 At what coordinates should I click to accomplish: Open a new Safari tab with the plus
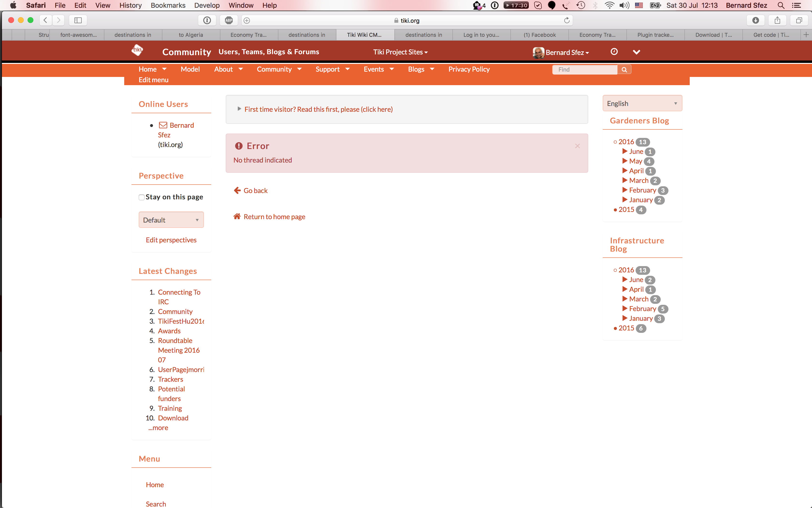(x=806, y=35)
